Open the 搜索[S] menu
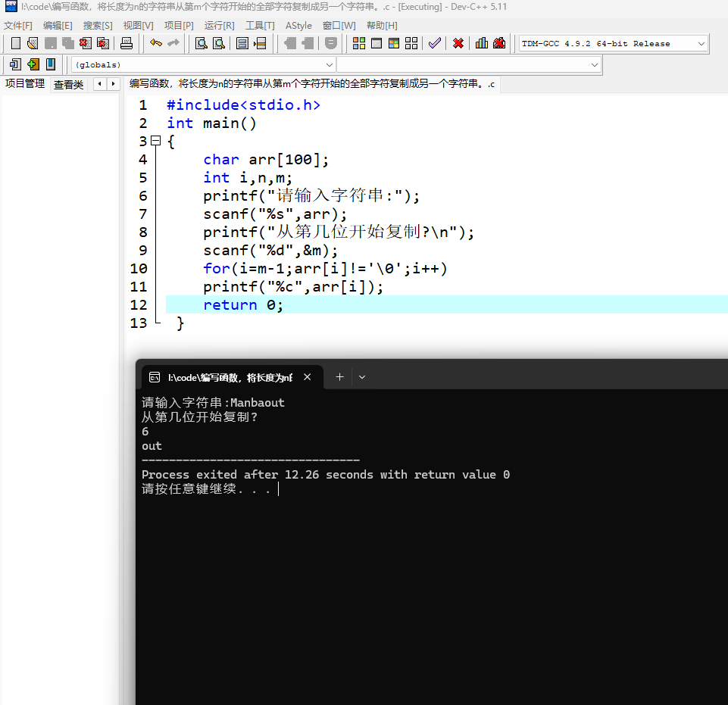 click(98, 26)
